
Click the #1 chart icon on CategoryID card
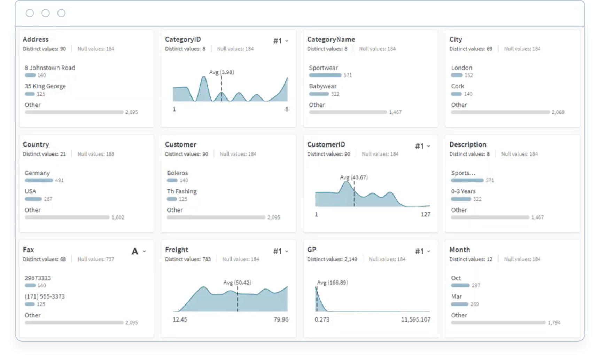coord(278,40)
